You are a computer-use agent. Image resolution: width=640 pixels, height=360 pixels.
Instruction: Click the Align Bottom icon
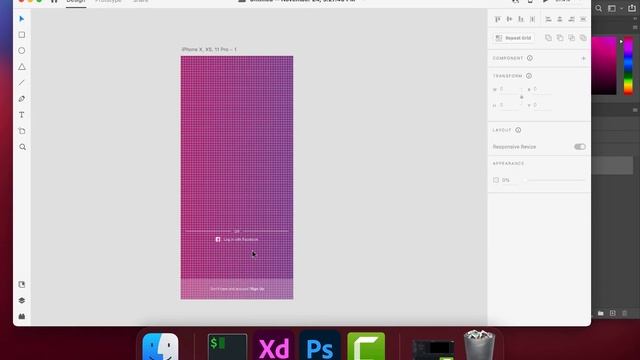coord(521,19)
